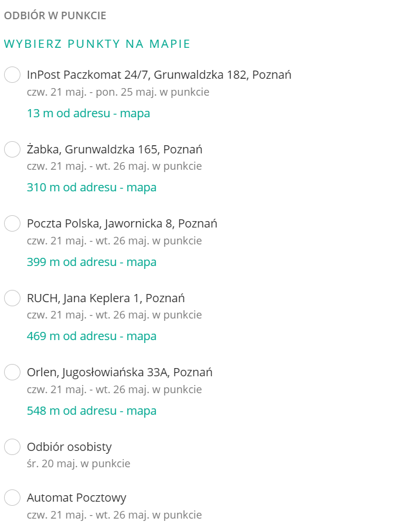Click the Orlen, Jugosłowiańska 33A label text

click(120, 372)
